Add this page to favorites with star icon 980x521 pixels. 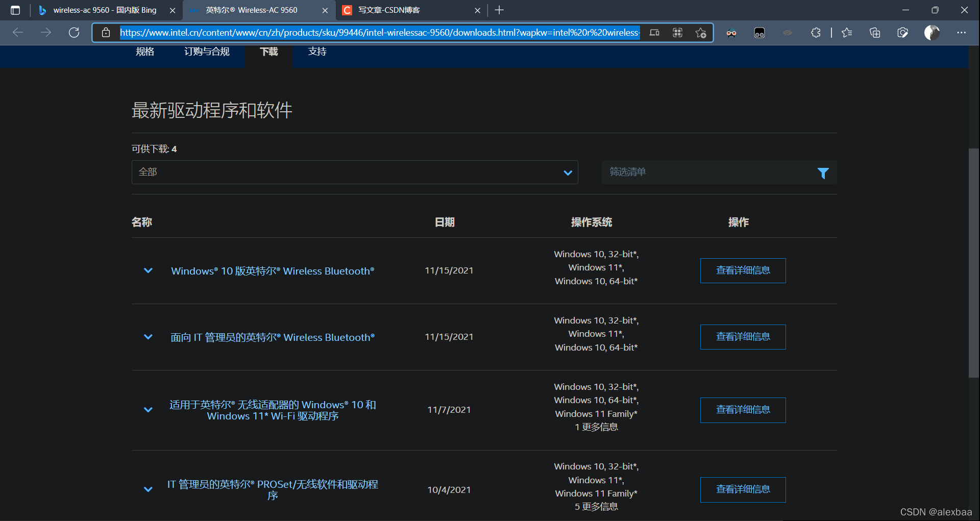pyautogui.click(x=701, y=33)
